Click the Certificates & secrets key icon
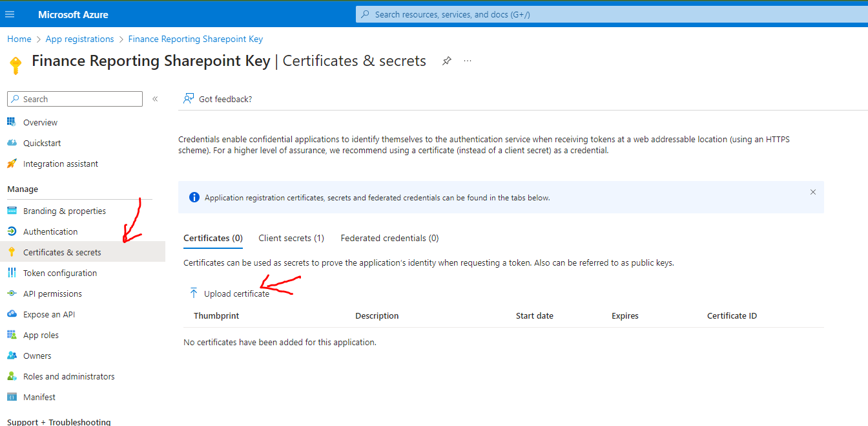Image resolution: width=868 pixels, height=426 pixels. coord(12,252)
